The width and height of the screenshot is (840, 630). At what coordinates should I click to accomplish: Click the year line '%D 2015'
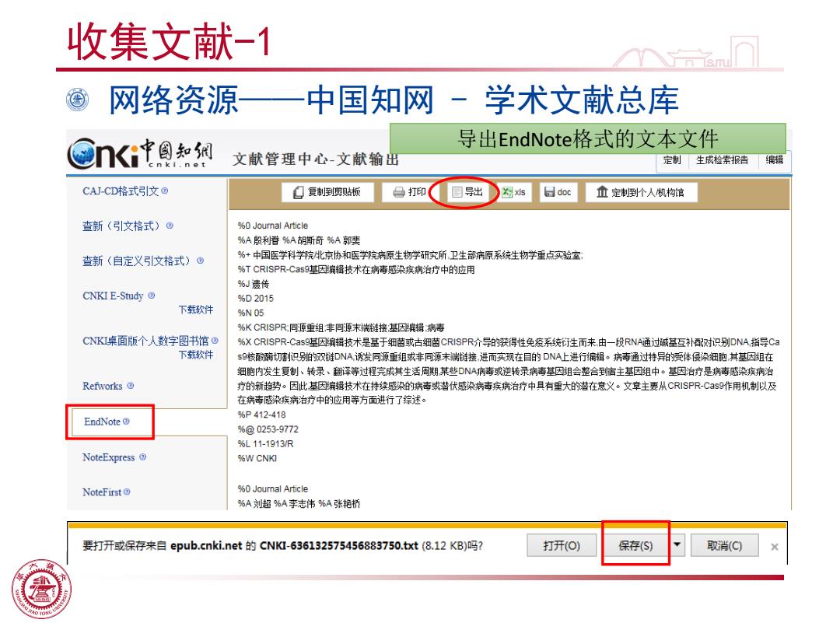coord(256,299)
